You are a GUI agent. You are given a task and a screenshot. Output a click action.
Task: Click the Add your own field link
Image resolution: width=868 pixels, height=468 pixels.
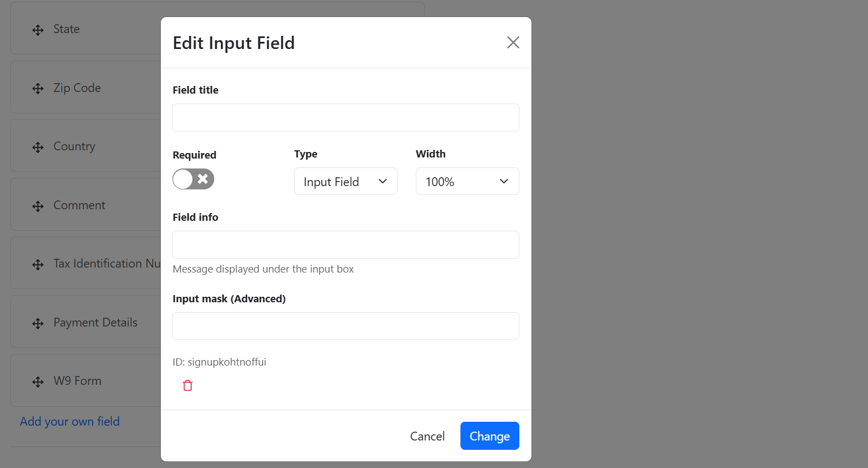point(70,422)
